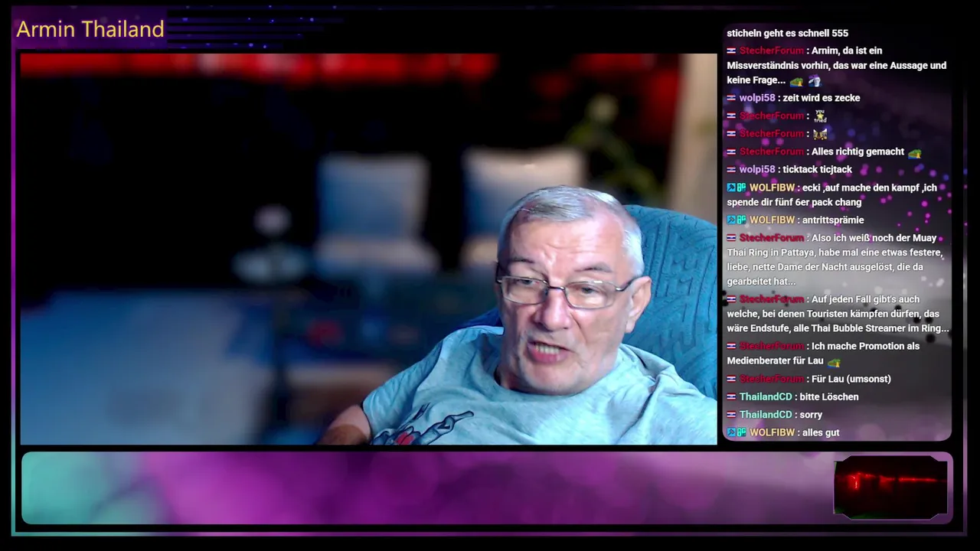Viewport: 980px width, 551px height.
Task: Open StecherForum profile from "Für Lau (umsonst)"
Action: (x=772, y=379)
